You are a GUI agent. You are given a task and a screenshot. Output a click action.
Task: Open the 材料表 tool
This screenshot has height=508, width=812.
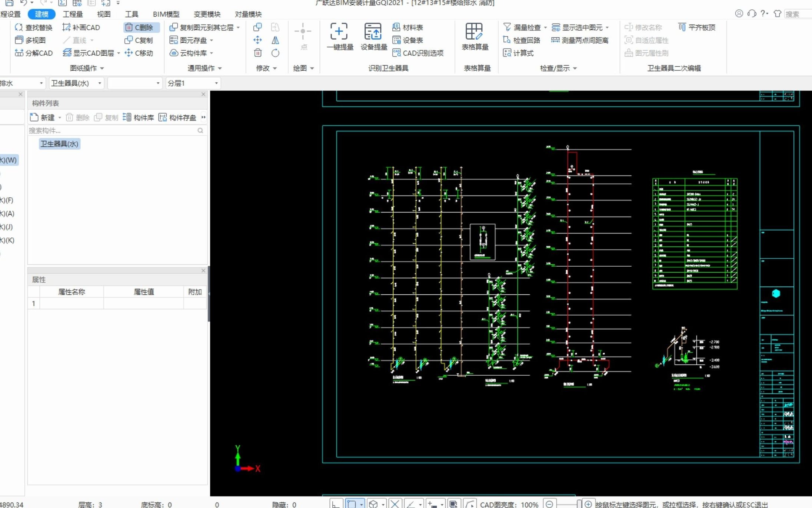click(x=408, y=27)
